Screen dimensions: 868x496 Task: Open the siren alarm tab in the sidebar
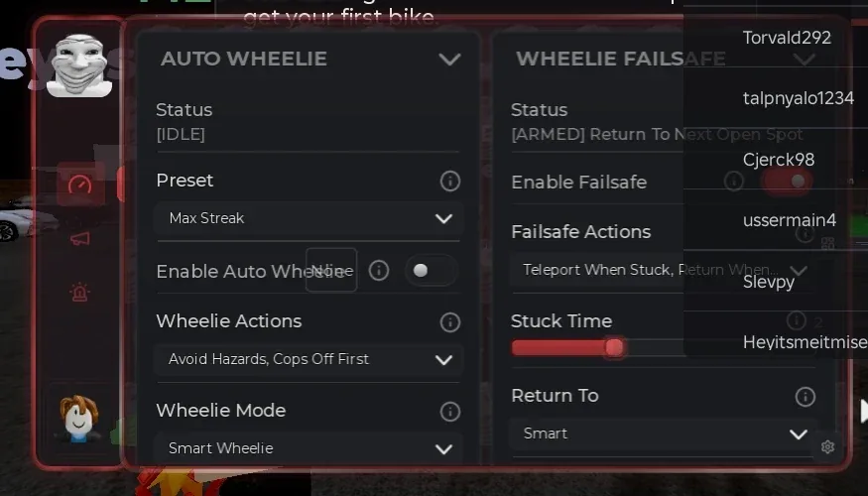pos(80,293)
